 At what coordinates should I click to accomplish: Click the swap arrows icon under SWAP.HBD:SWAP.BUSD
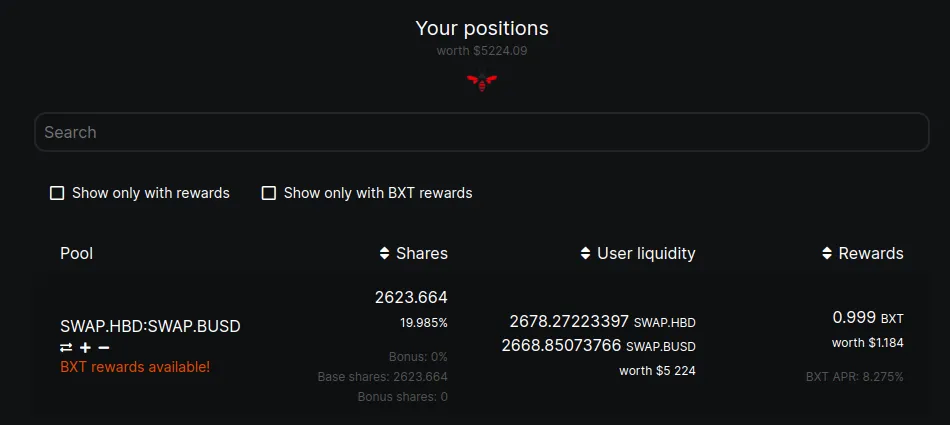click(x=66, y=347)
